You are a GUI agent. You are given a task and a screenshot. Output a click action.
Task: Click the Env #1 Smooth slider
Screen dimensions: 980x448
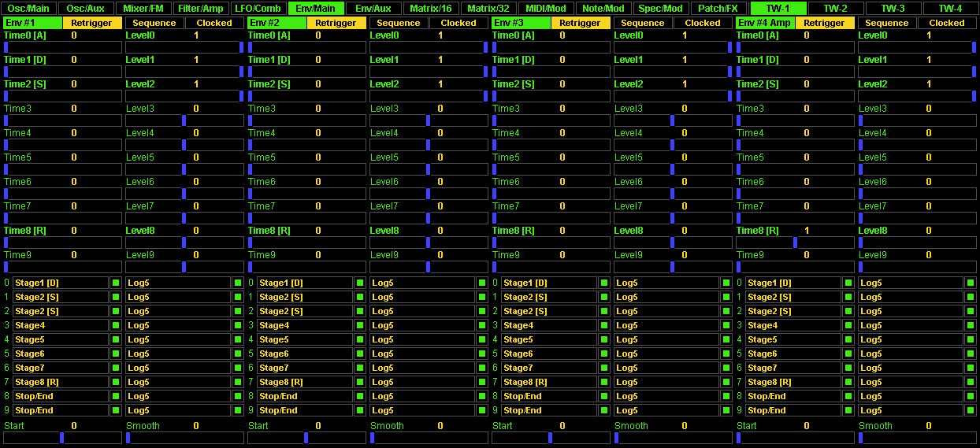point(185,438)
